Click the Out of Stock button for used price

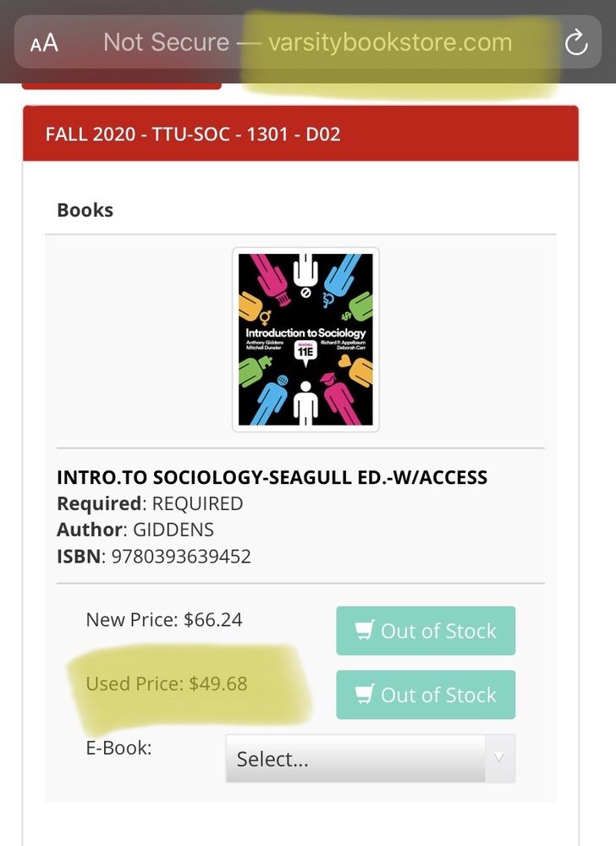pyautogui.click(x=426, y=695)
